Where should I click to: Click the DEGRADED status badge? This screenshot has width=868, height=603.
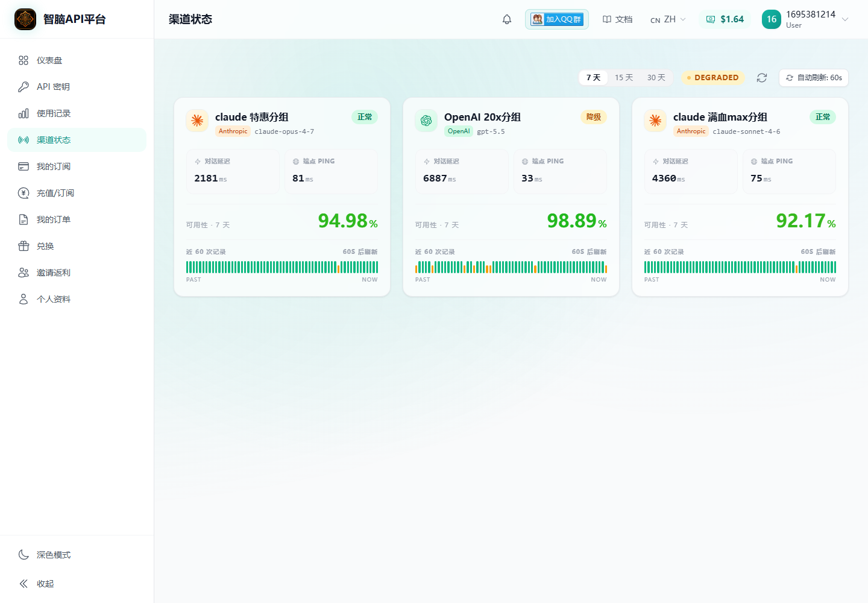coord(713,78)
